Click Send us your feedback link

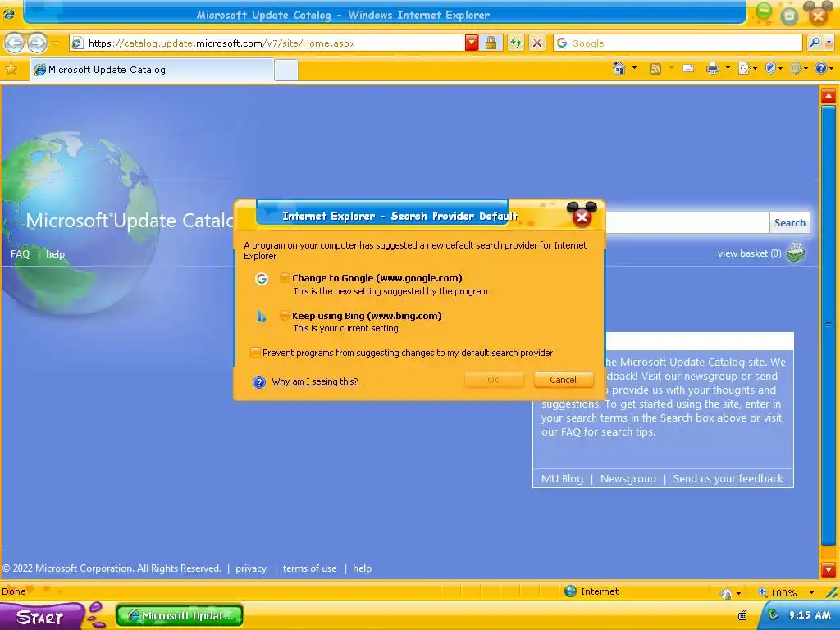pyautogui.click(x=728, y=478)
